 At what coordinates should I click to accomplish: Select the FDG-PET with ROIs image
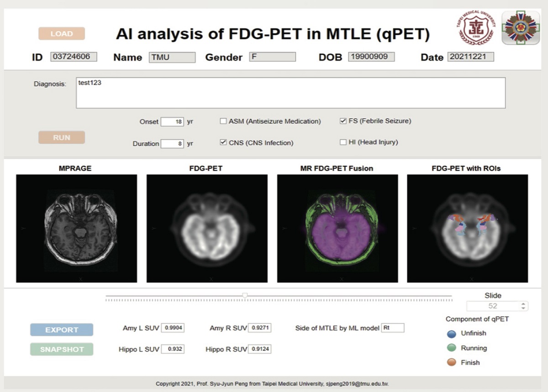coord(467,228)
